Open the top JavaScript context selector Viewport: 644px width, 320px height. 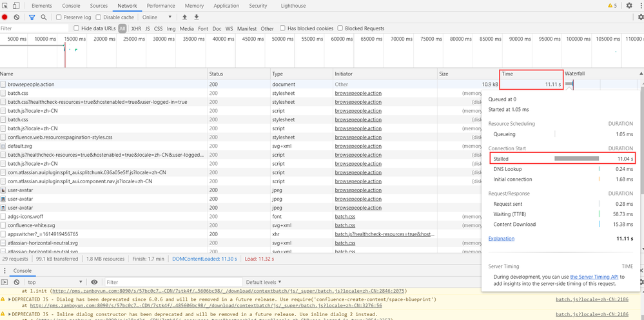click(55, 282)
